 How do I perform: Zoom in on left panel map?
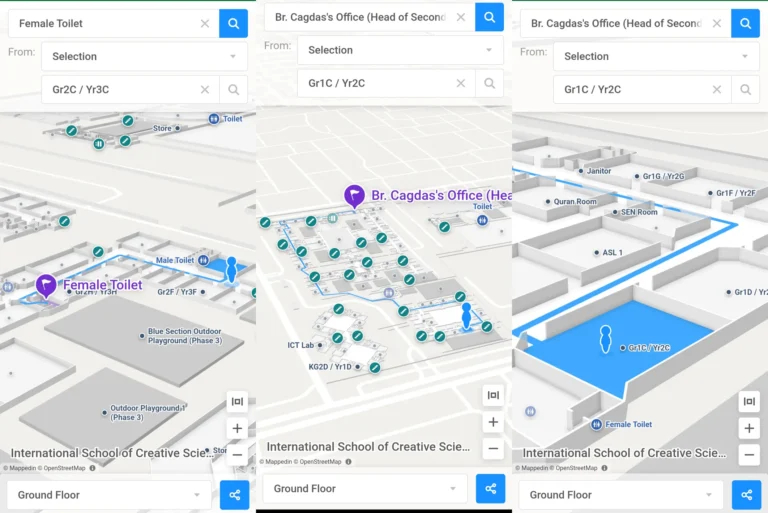(237, 428)
